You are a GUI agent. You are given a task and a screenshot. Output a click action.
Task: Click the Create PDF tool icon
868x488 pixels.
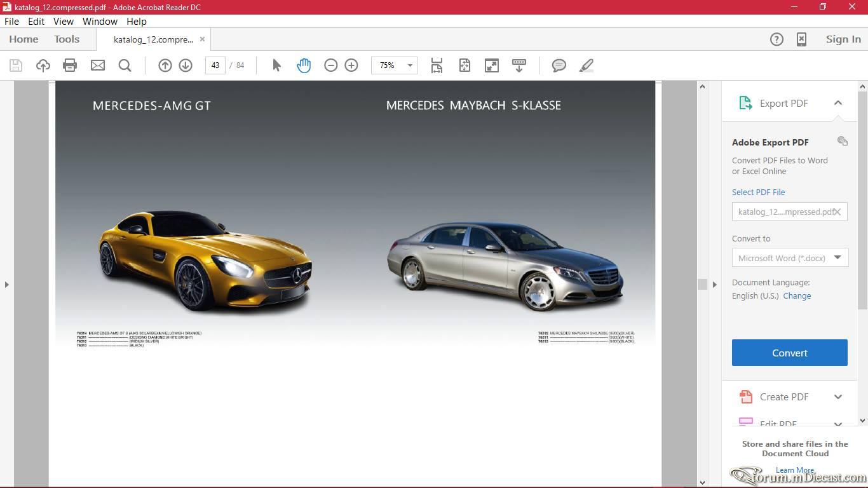745,397
